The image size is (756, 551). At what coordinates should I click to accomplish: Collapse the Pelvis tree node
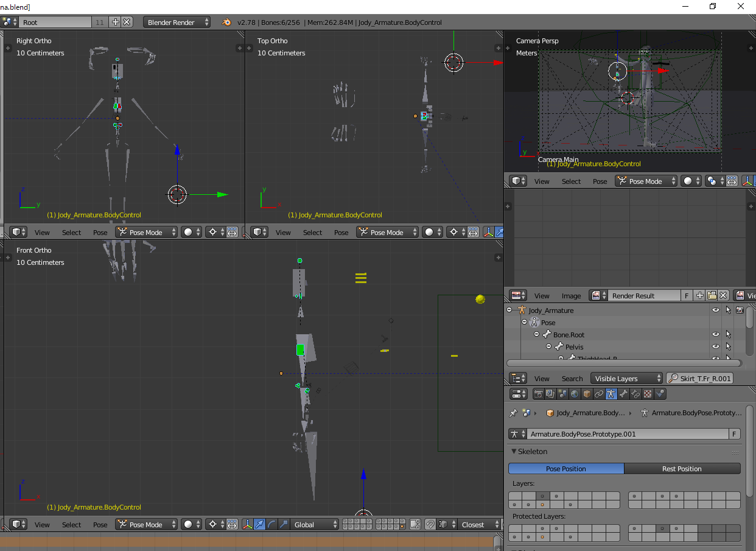(x=549, y=346)
